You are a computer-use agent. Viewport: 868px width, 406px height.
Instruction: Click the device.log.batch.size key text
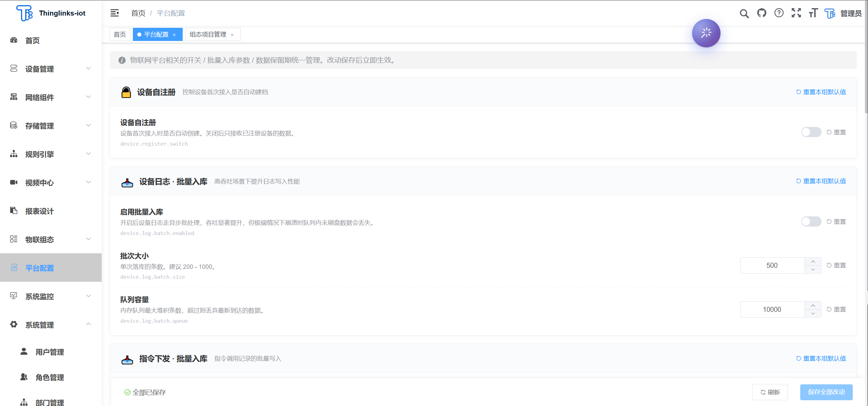point(153,277)
